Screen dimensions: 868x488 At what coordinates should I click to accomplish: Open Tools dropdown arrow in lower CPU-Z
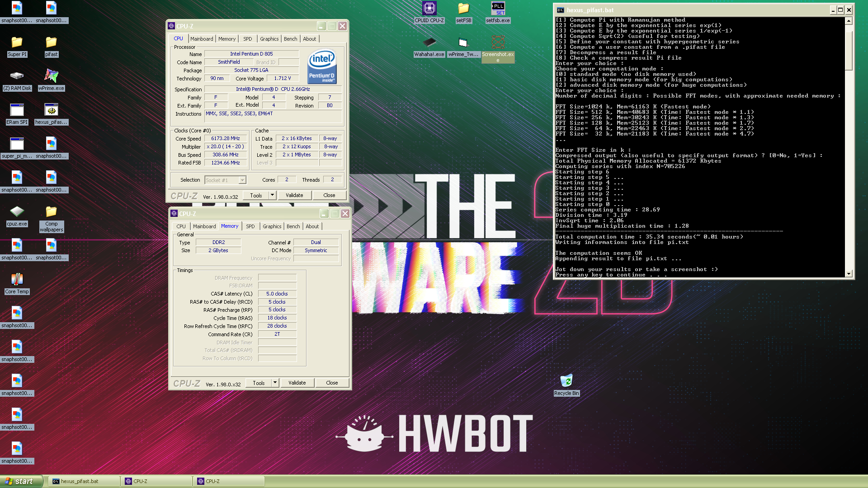tap(275, 383)
